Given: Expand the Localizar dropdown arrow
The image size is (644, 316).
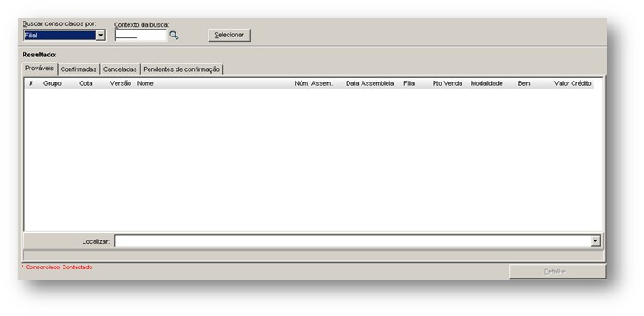Looking at the screenshot, I should pyautogui.click(x=595, y=241).
